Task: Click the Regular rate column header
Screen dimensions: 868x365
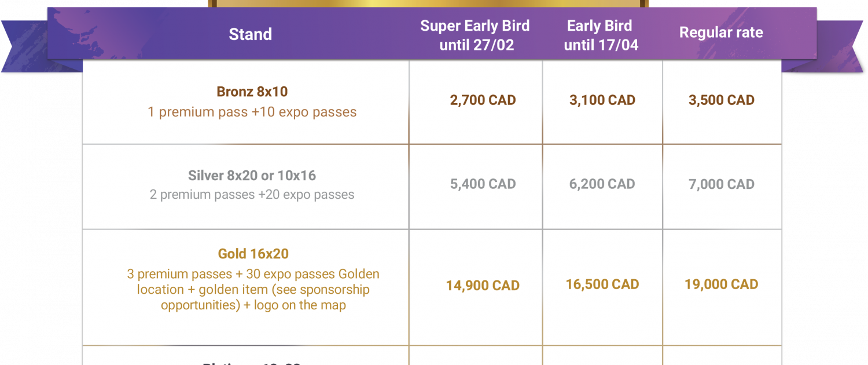Action: 721,32
